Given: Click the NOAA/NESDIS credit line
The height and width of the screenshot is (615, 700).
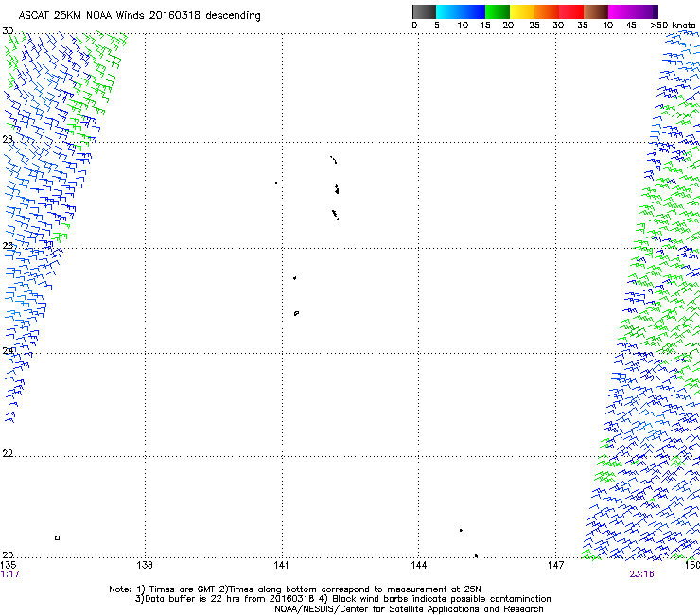Looking at the screenshot, I should click(409, 609).
